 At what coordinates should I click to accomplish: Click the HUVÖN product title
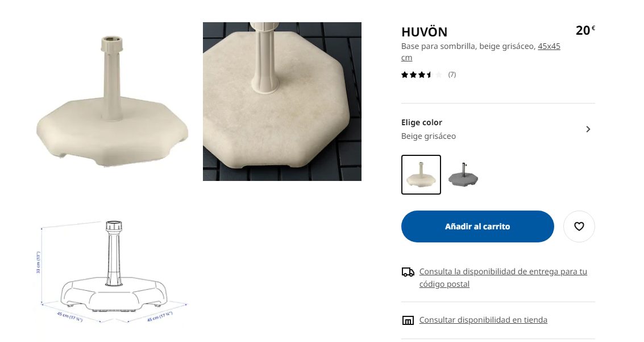(424, 32)
